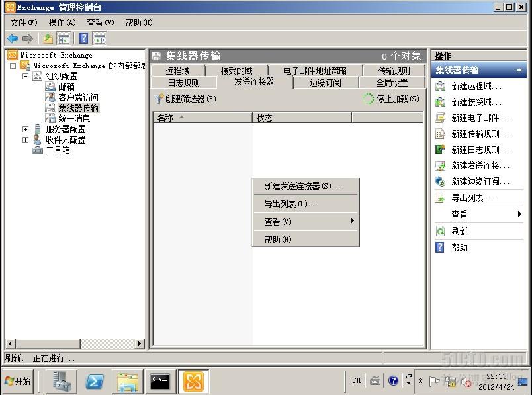Click tree pane horizontal scrollbar left arrow
Viewport: 532px width, 395px height.
10,343
